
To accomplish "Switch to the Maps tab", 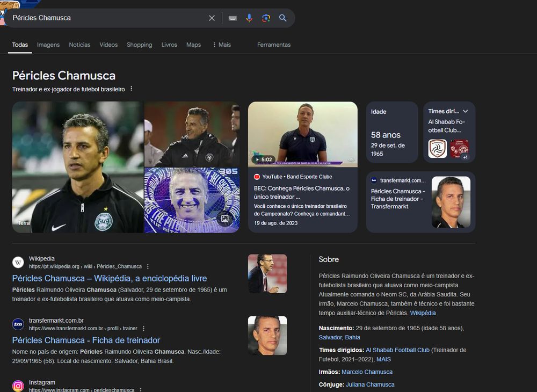I will (193, 45).
